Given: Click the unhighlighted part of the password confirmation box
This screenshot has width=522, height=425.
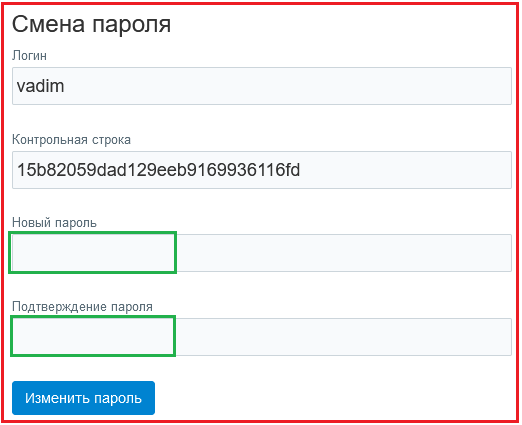Looking at the screenshot, I should pyautogui.click(x=344, y=337).
